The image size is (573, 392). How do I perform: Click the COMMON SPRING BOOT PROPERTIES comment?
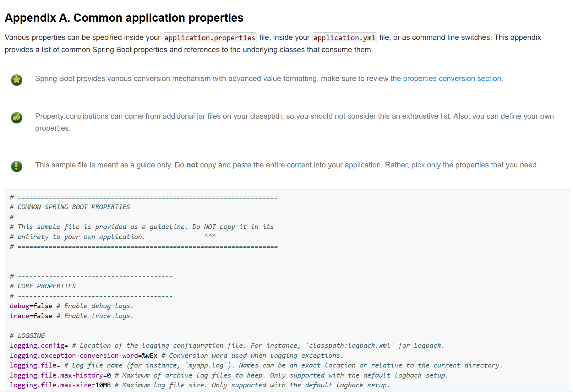[x=70, y=207]
